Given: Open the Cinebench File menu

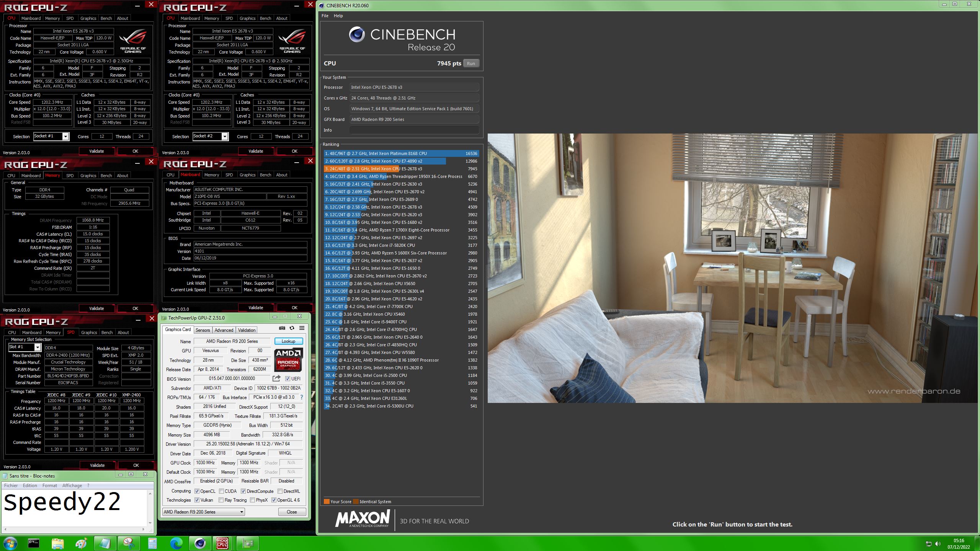Looking at the screenshot, I should [325, 16].
